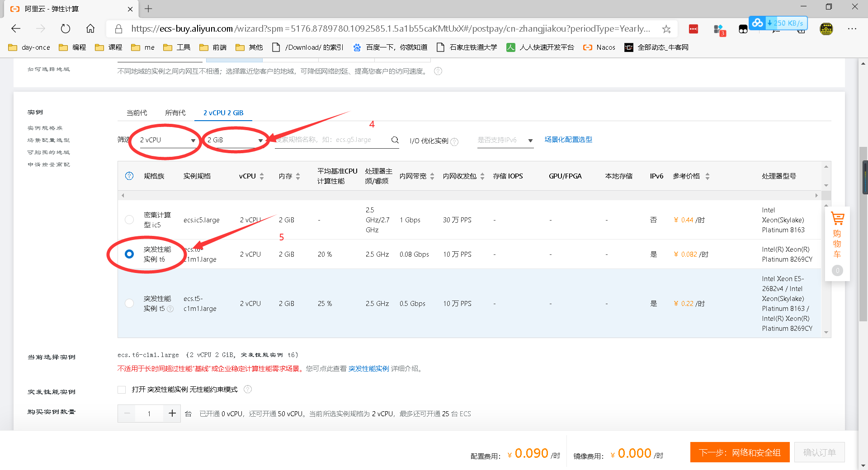
Task: Click the yellow round profile extension icon
Action: (826, 29)
